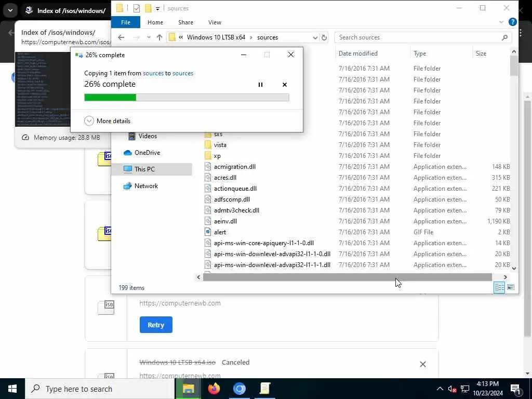Image resolution: width=532 pixels, height=399 pixels.
Task: Expand the ribbon chevron
Action: click(x=501, y=22)
